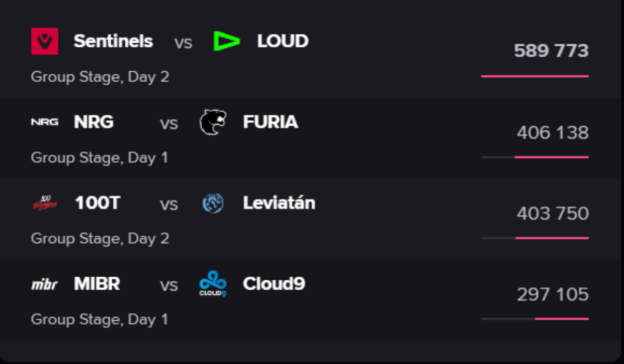Click the 100T team name
Viewport: 624px width, 364px height.
[x=97, y=203]
